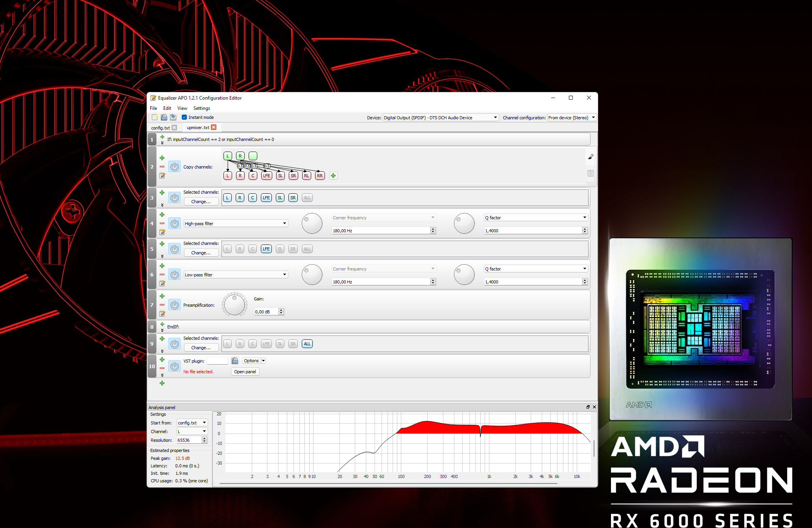
Task: Click the High-pass corner frequency knob
Action: [312, 223]
